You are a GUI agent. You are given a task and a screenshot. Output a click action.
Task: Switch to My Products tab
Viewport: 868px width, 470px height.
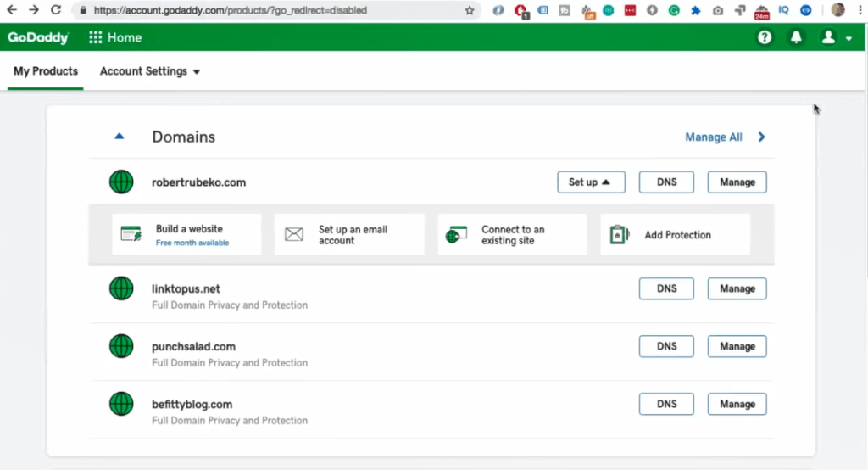click(x=46, y=71)
